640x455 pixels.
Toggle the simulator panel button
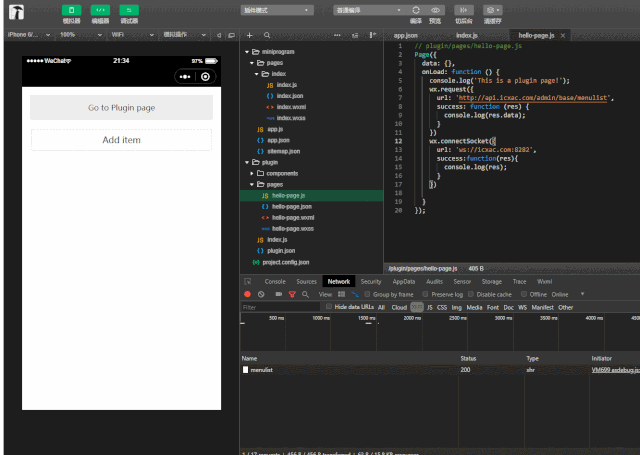pos(71,10)
